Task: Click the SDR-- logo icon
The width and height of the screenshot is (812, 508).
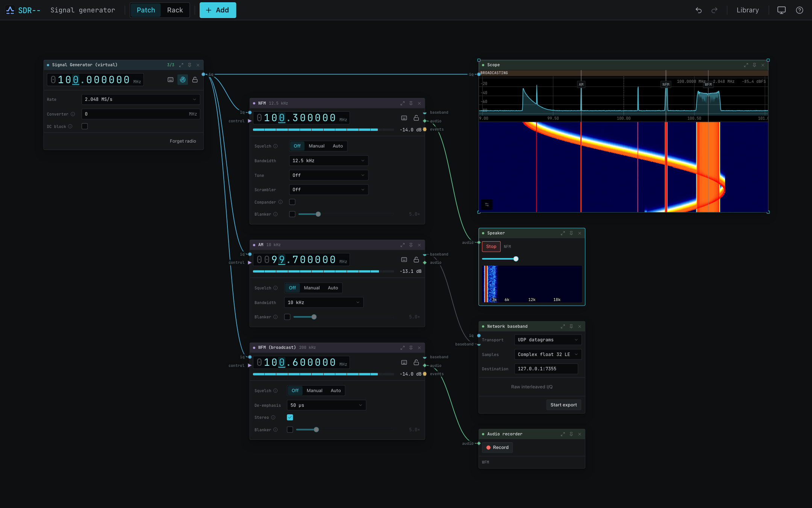Action: [10, 10]
